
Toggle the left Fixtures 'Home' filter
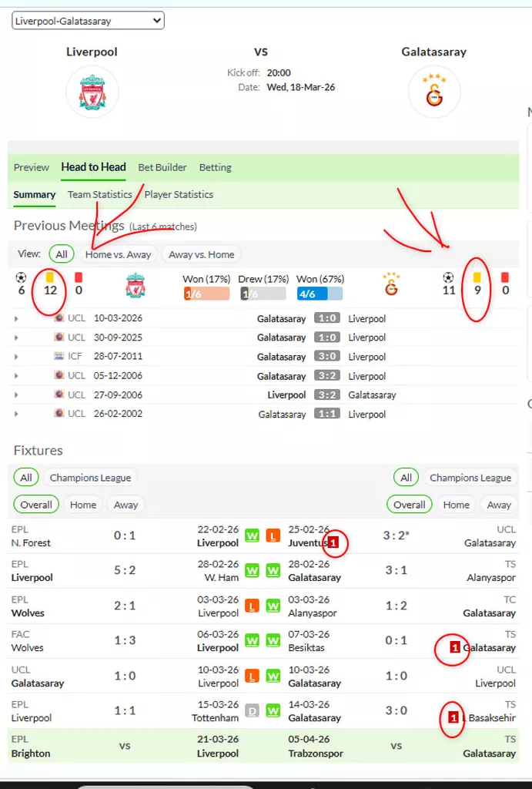click(83, 505)
